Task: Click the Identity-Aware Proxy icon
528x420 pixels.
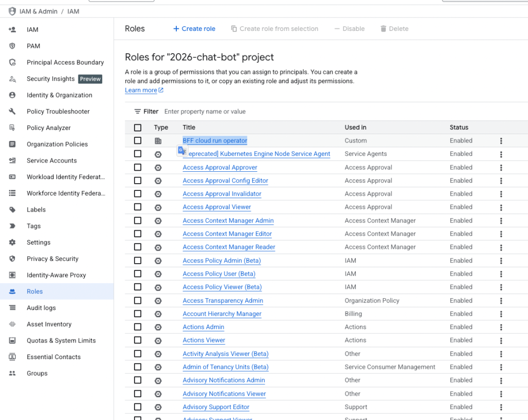Action: [12, 275]
